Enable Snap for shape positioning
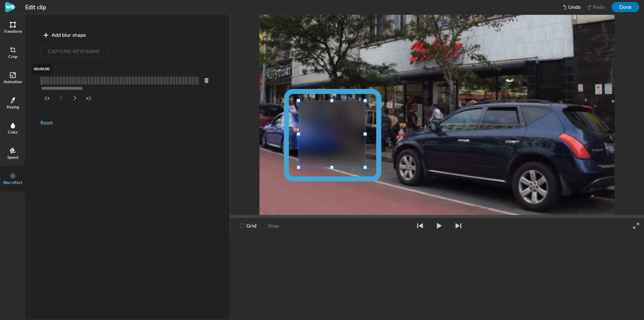The width and height of the screenshot is (644, 320). point(263,226)
